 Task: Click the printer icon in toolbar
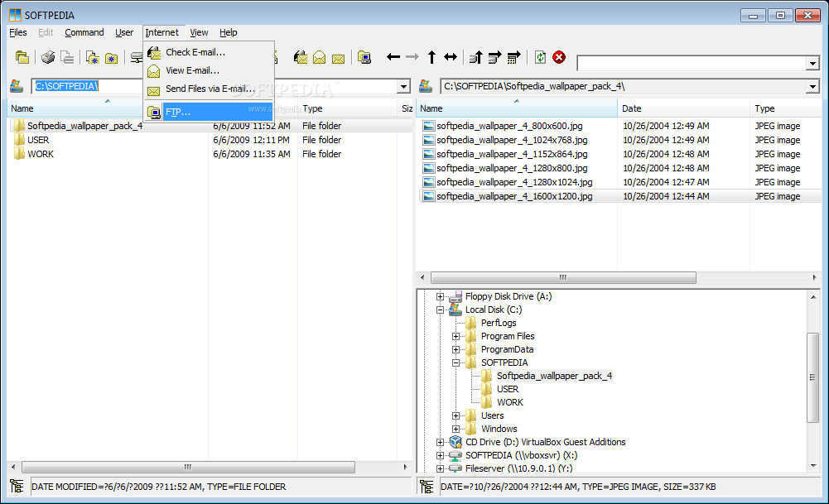48,57
